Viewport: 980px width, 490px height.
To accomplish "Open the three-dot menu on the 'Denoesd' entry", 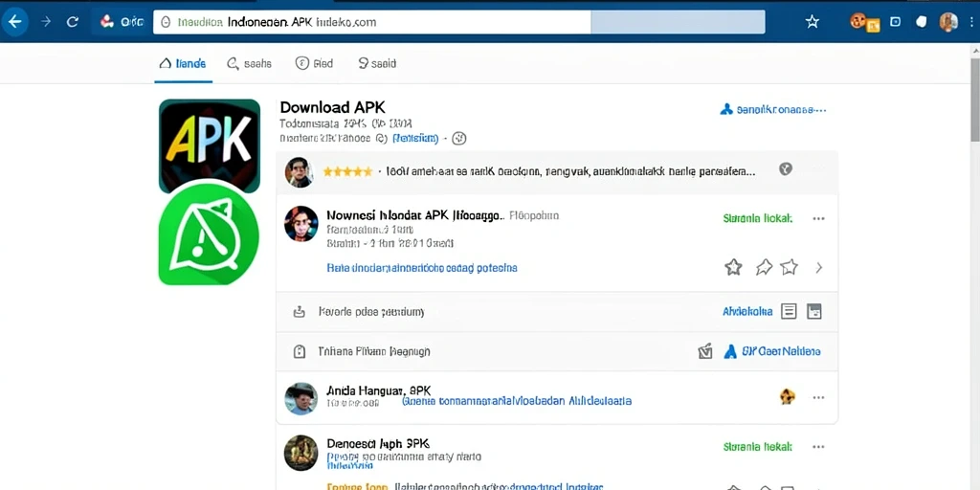I will click(x=818, y=447).
